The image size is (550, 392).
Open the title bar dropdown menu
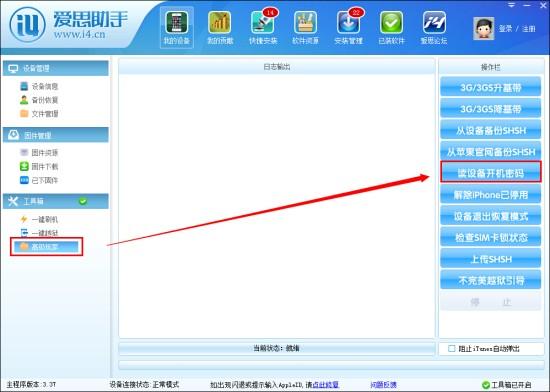tap(512, 5)
